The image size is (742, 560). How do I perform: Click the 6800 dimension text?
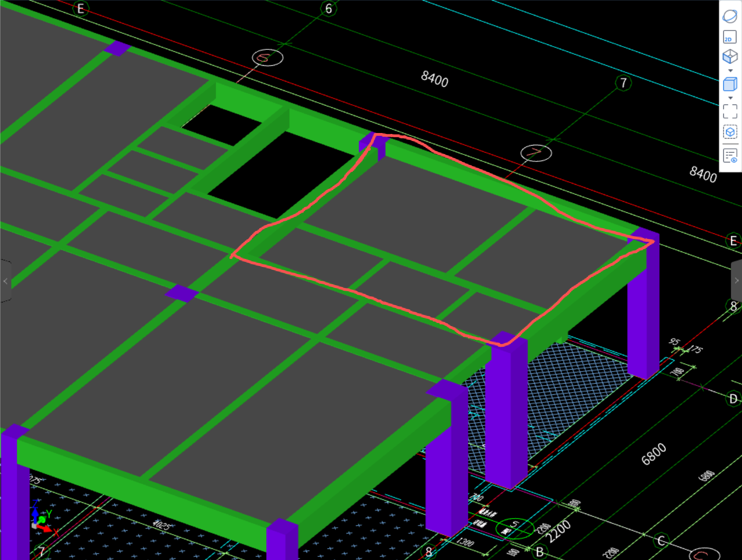[654, 454]
